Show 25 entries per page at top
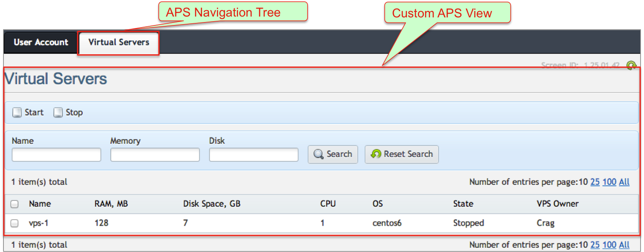This screenshot has width=644, height=252. (x=595, y=182)
